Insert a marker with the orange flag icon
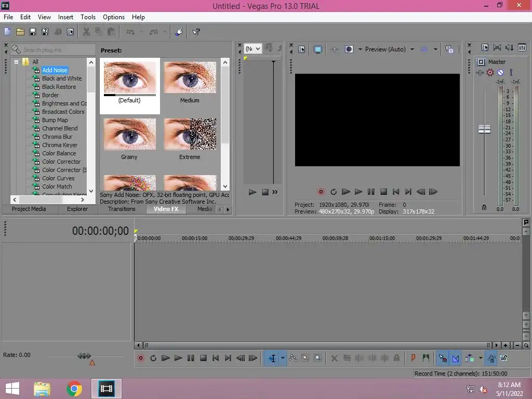 coord(413,358)
